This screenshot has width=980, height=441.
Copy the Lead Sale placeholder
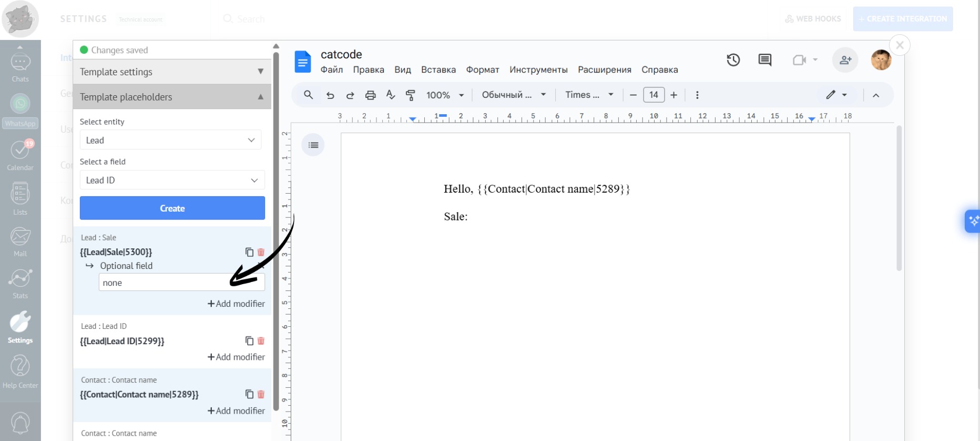pos(249,252)
